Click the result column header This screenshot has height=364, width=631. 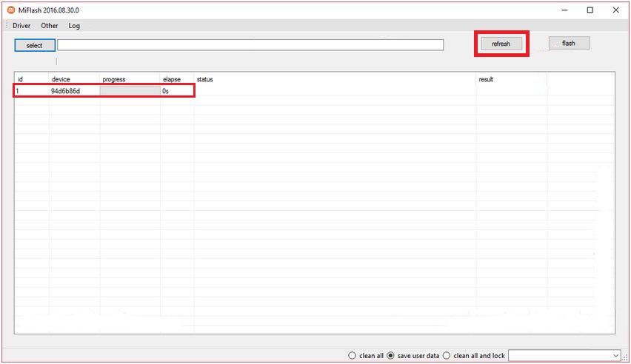(x=511, y=79)
